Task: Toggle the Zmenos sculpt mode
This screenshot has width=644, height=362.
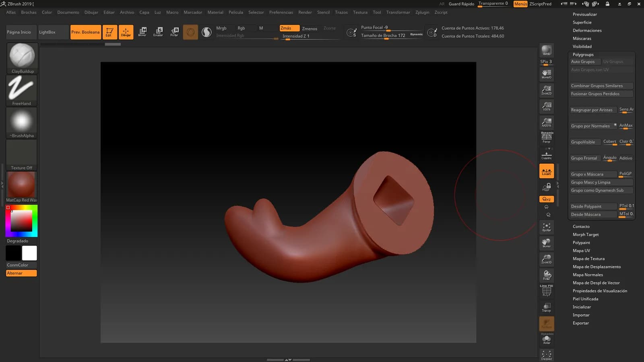Action: 310,29
